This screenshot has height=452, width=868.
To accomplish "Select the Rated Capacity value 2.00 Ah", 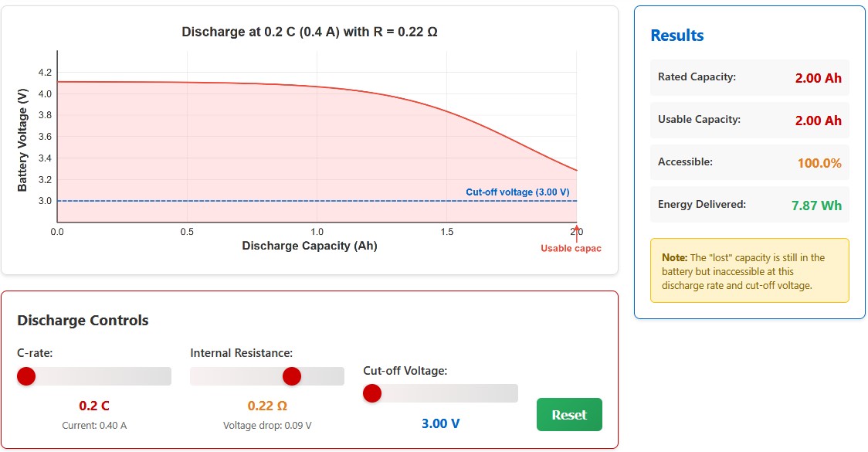I will [819, 77].
